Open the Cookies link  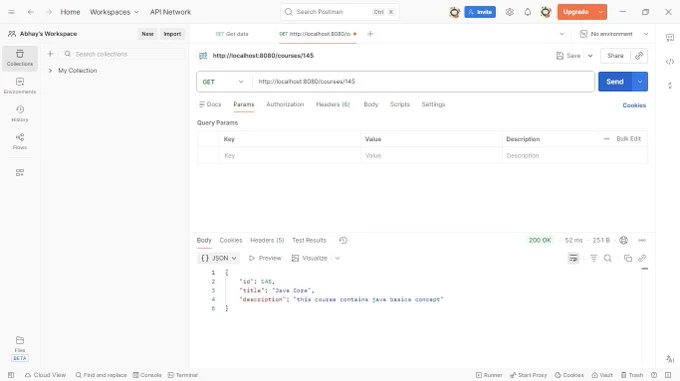pos(634,105)
